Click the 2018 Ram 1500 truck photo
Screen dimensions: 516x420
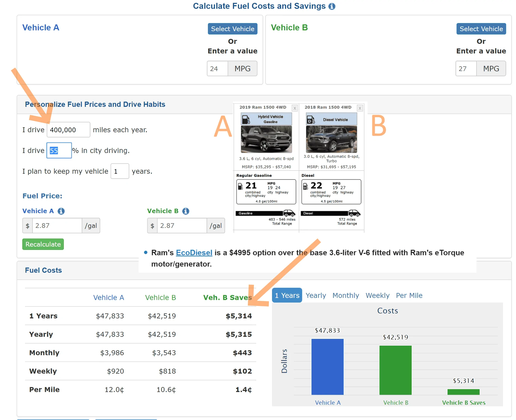[x=331, y=139]
